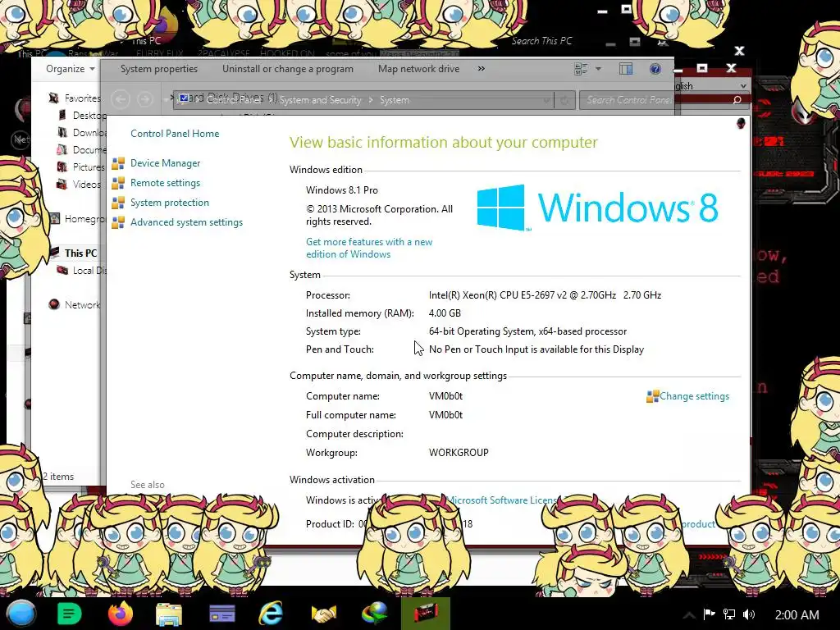
Task: Select Local Disk in navigation pane
Action: click(x=89, y=270)
